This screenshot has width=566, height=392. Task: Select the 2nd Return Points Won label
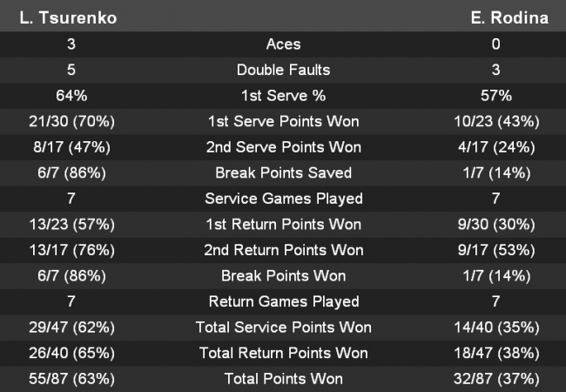pyautogui.click(x=283, y=250)
